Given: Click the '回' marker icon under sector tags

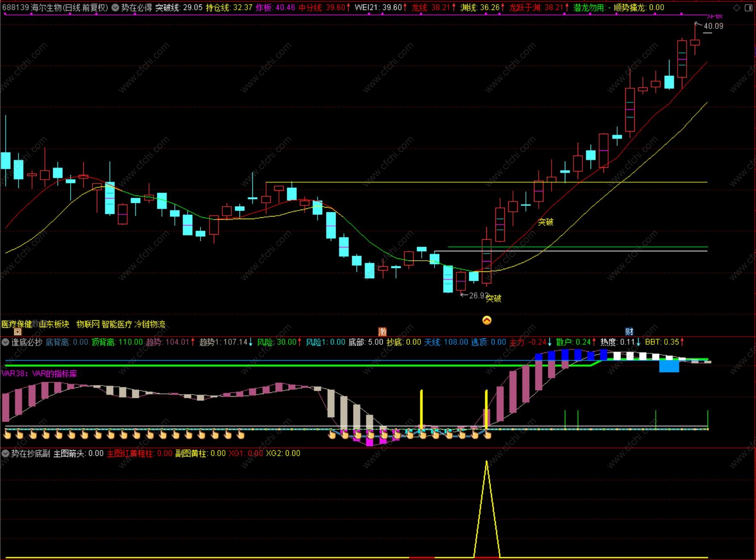Looking at the screenshot, I should (x=18, y=331).
